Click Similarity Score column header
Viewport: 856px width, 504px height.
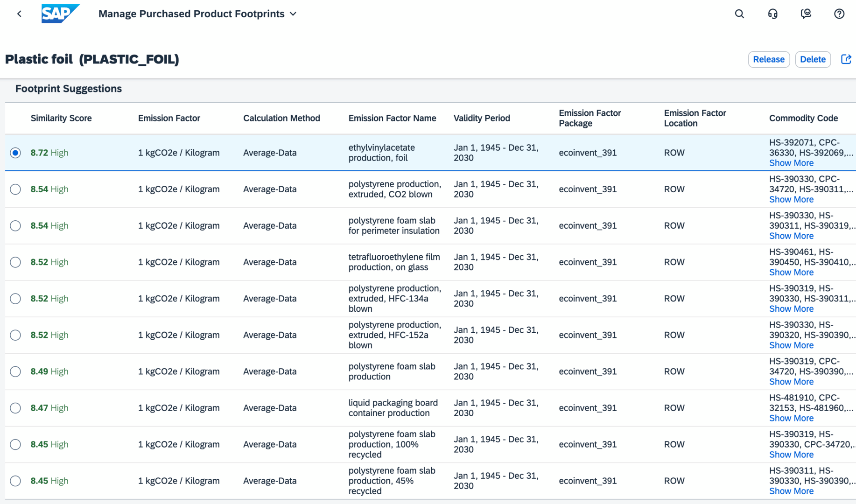click(61, 118)
